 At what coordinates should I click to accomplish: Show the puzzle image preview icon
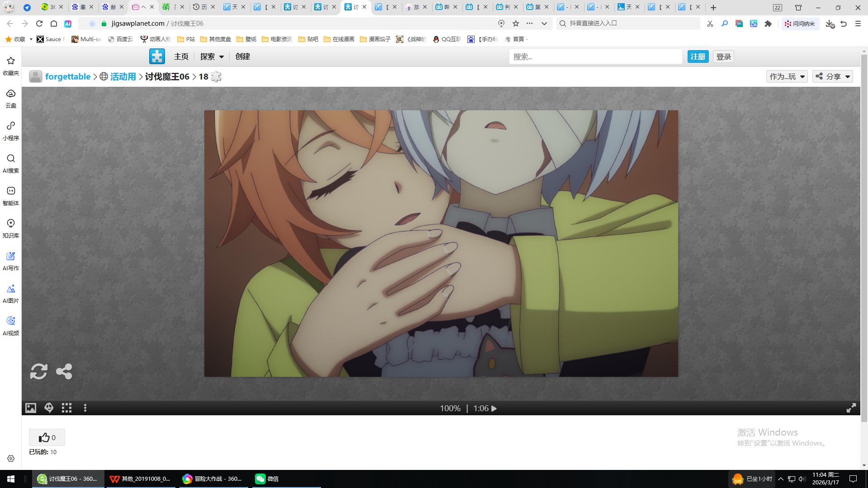pyautogui.click(x=30, y=408)
